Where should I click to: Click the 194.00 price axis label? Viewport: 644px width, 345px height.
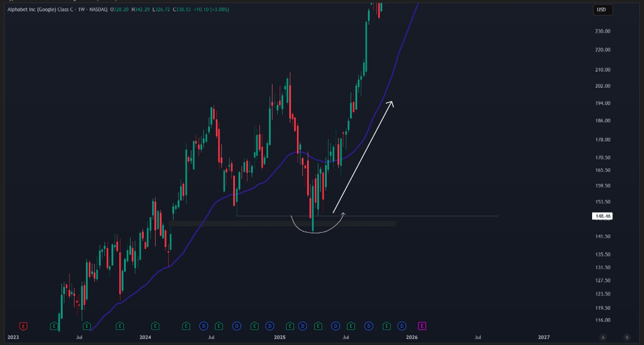pyautogui.click(x=602, y=103)
